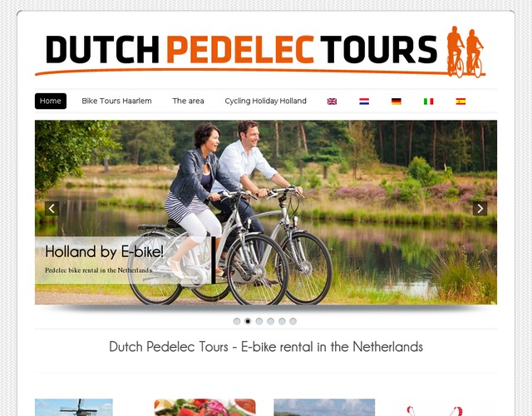
Task: Open the Home menu item
Action: [x=51, y=102]
